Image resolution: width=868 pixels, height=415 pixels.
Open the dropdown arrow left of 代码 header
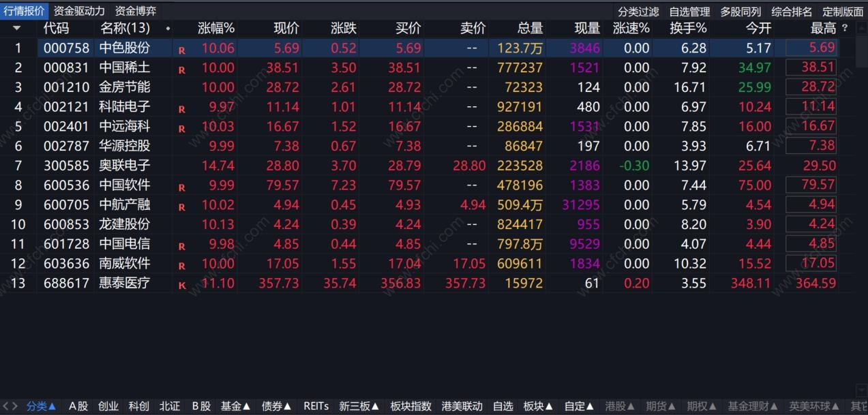17,29
